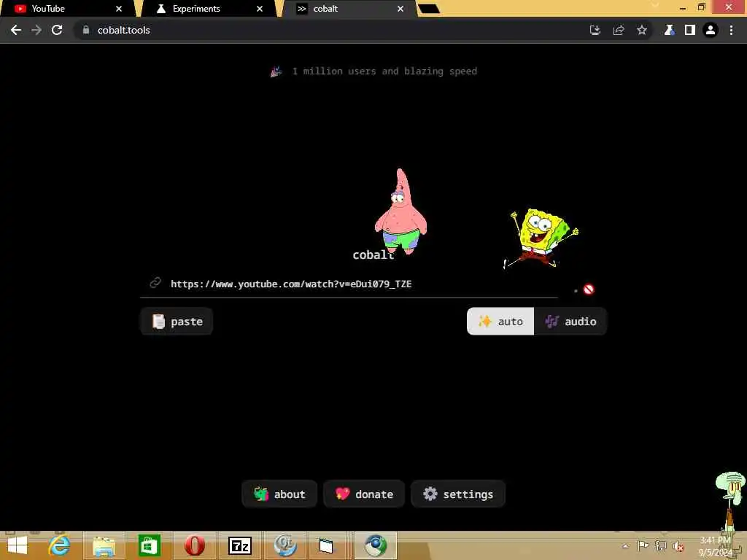Clear the URL with the red cancel icon
Viewport: 747px width, 560px height.
tap(589, 289)
